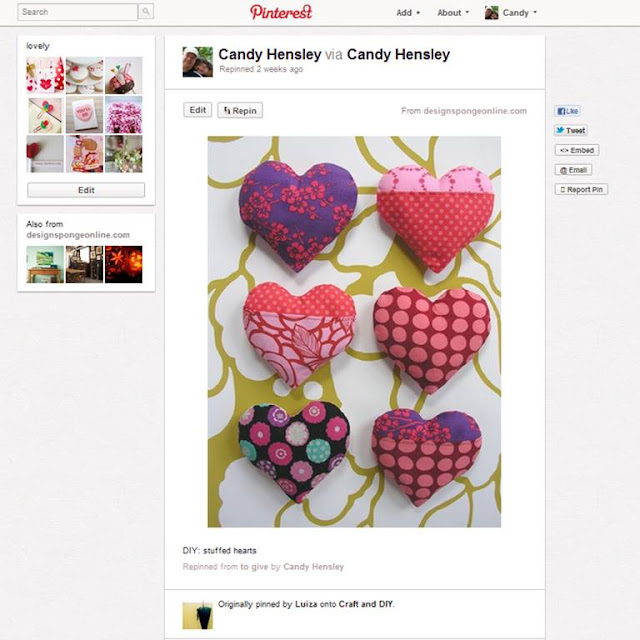This screenshot has width=640, height=640.
Task: Focus the Search input field
Action: (78, 12)
